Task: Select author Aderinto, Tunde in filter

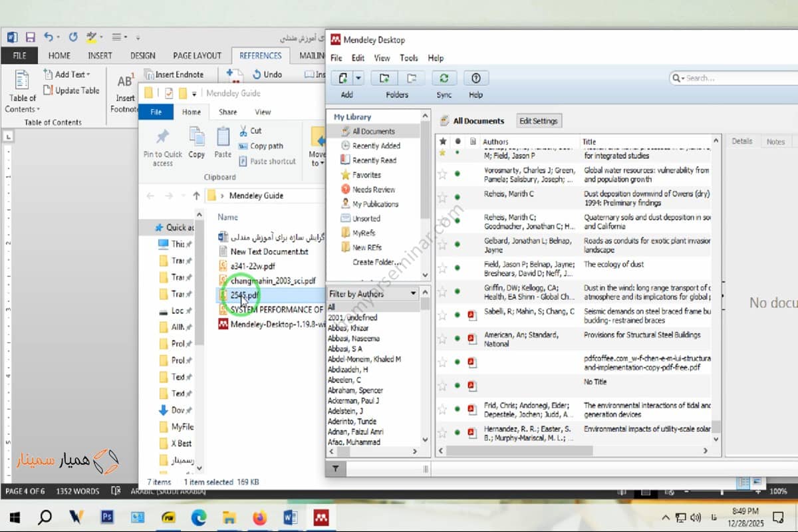Action: point(352,422)
